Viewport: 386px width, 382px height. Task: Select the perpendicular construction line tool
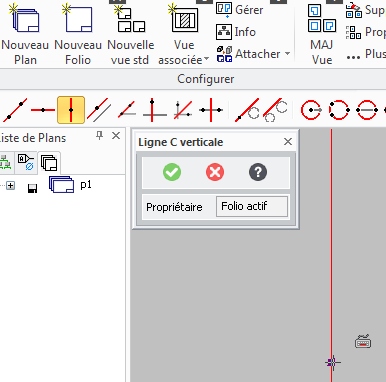[x=155, y=110]
